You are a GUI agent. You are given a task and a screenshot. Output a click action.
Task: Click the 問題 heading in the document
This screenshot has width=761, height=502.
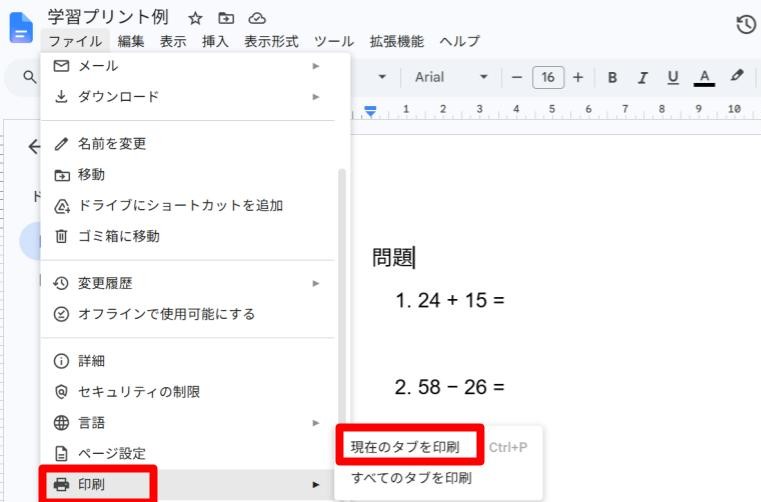click(393, 257)
